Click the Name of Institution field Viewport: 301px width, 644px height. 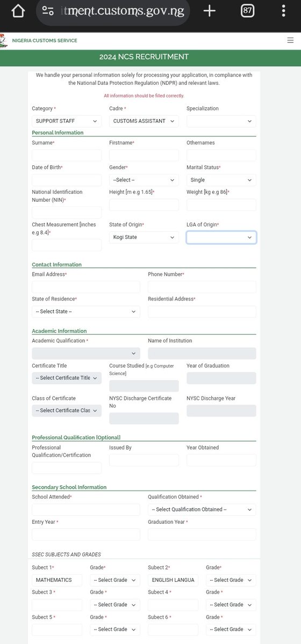pyautogui.click(x=202, y=353)
